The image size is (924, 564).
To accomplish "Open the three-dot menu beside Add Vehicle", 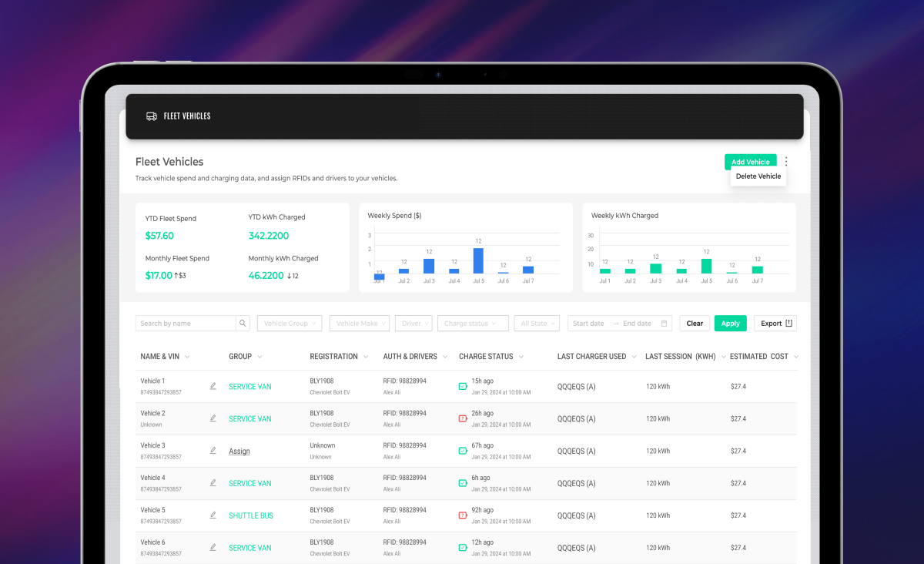I will click(x=786, y=162).
